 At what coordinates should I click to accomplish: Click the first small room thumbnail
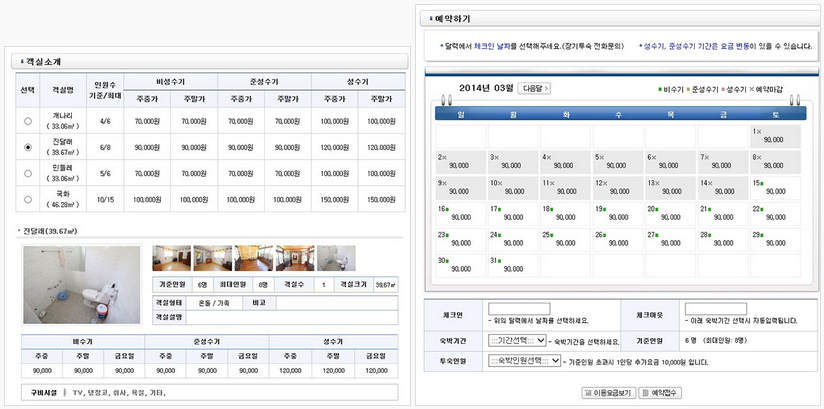[x=171, y=258]
